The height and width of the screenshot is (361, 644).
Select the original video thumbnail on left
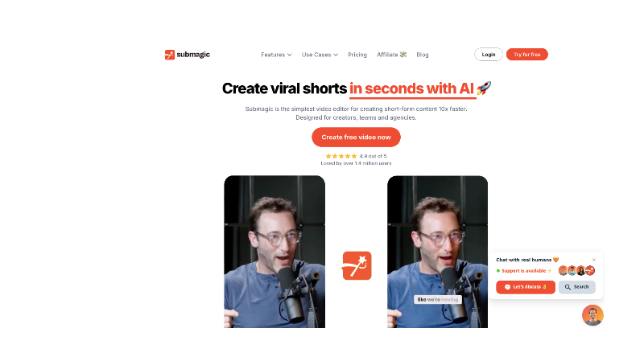275,252
